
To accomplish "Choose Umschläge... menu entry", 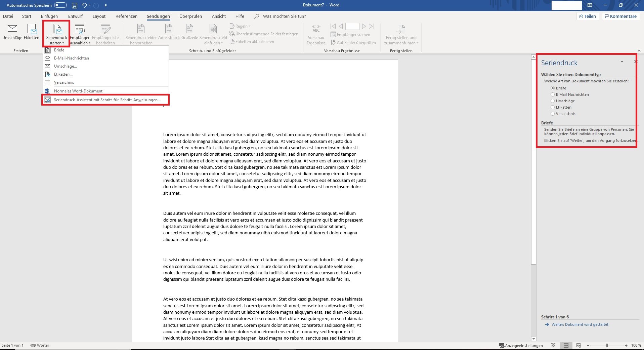I will click(106, 66).
